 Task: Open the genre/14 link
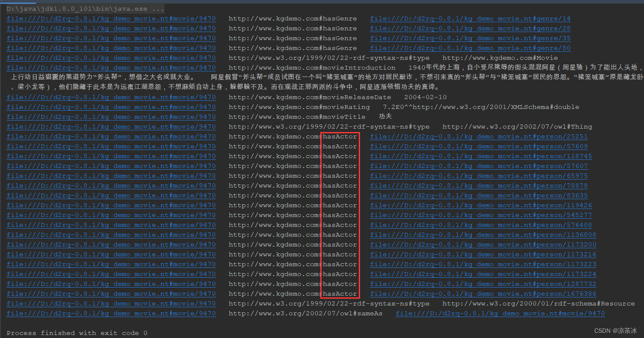coord(470,18)
